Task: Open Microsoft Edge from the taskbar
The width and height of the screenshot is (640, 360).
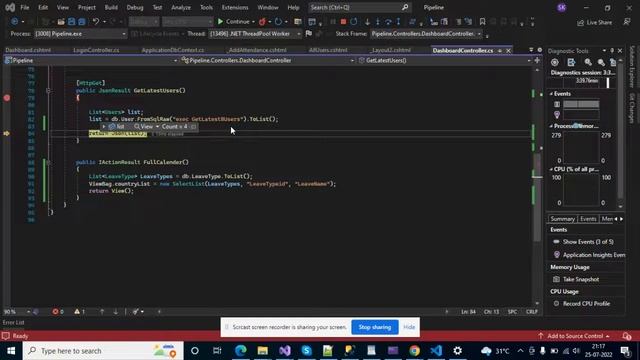Action: pyautogui.click(x=241, y=351)
